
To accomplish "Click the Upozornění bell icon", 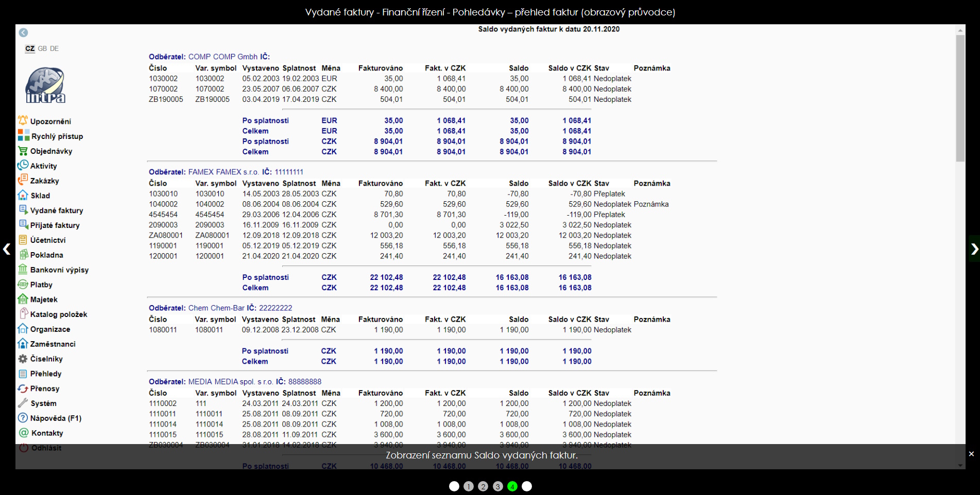I will [x=23, y=120].
